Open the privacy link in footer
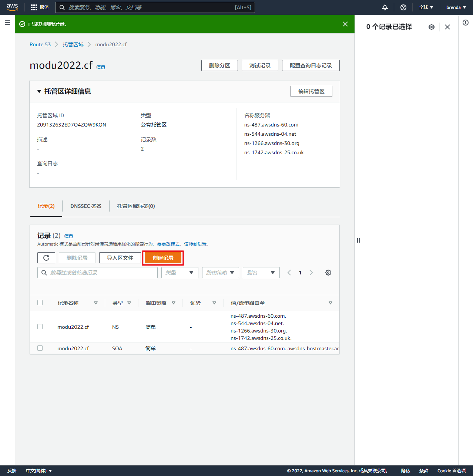The height and width of the screenshot is (476, 473). (406, 471)
